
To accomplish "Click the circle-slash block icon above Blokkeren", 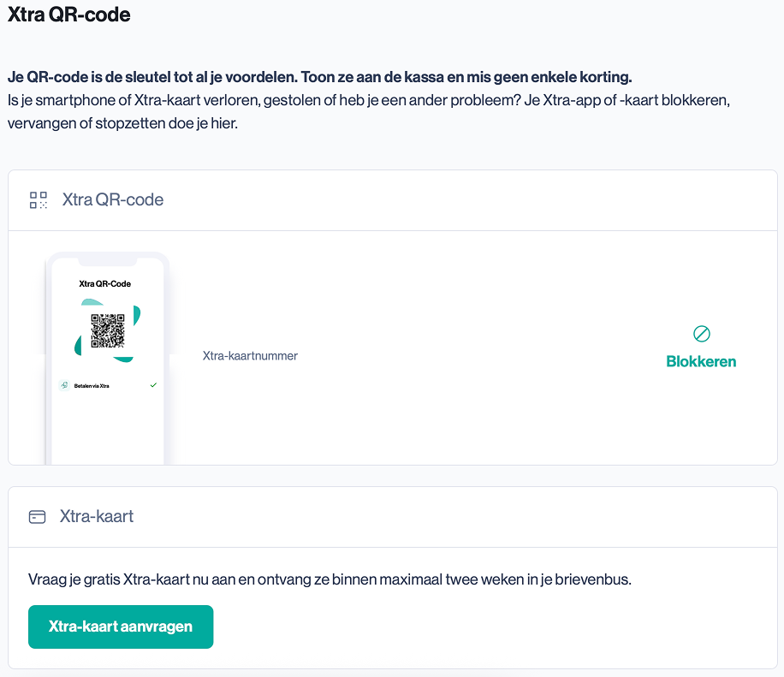I will tap(701, 334).
